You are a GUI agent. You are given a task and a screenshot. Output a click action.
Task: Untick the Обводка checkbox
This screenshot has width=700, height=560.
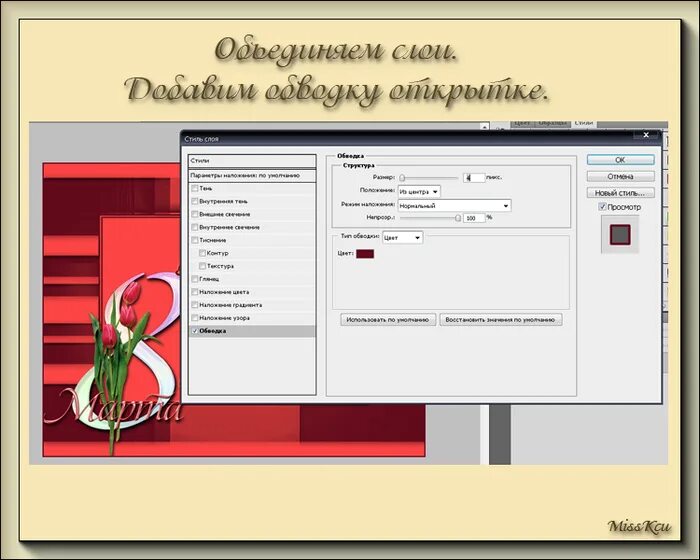(x=195, y=331)
